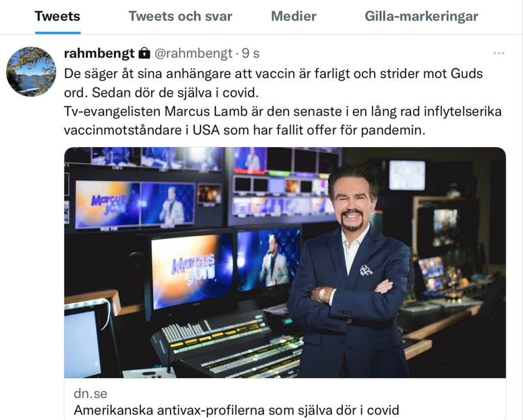Open the @rahmbengt handle link
This screenshot has height=420, width=523.
(194, 53)
